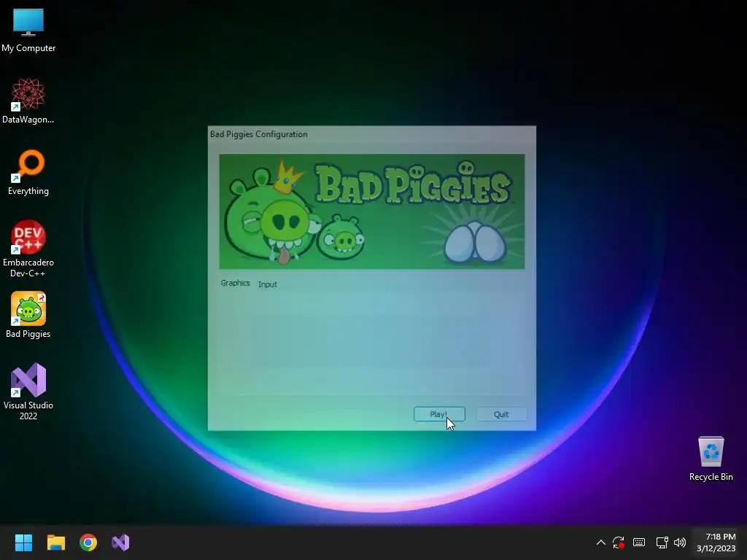Select the Embarcadero Dev-C++ desktop icon

click(x=28, y=249)
